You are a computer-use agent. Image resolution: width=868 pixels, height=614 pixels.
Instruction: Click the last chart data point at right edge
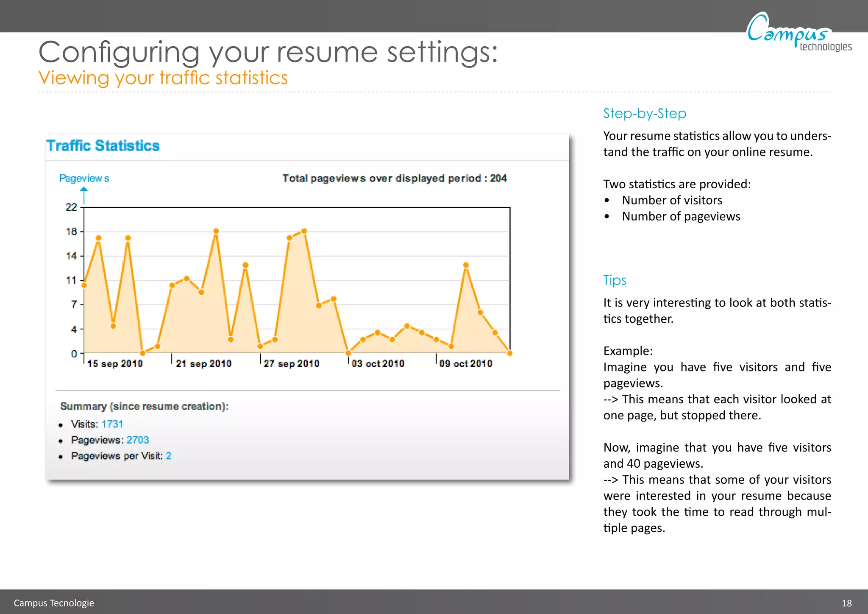(510, 353)
